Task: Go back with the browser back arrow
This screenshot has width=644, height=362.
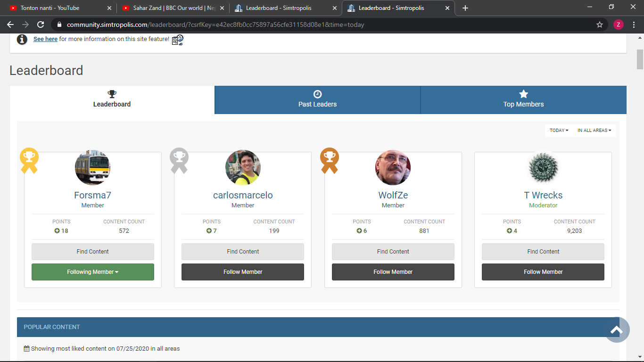Action: (x=10, y=25)
